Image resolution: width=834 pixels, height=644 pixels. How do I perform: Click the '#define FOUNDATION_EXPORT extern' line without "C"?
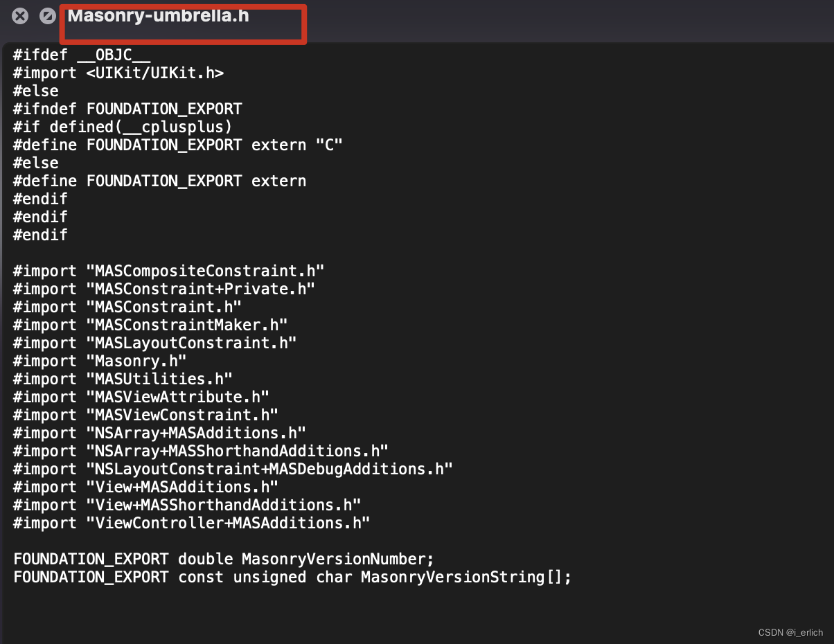click(159, 181)
